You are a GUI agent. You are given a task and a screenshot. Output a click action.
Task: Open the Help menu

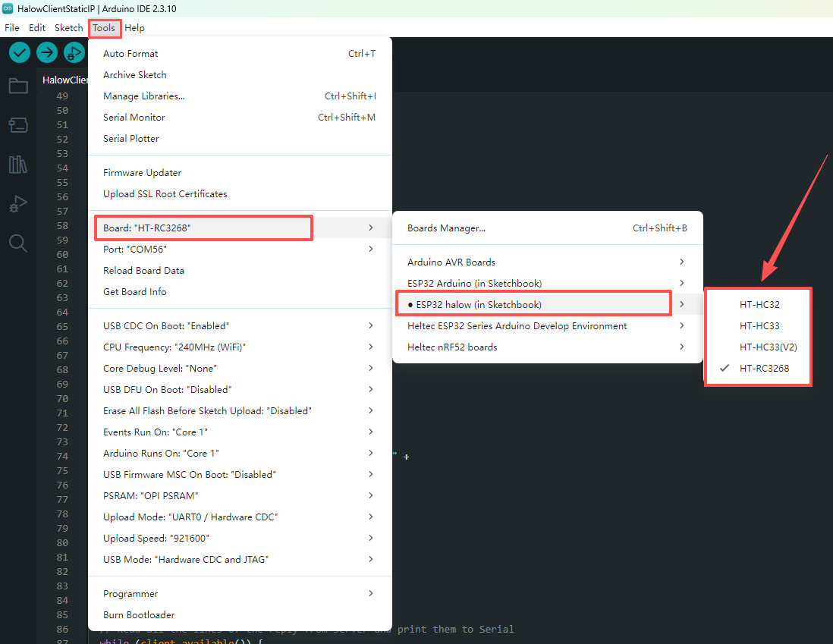click(x=134, y=27)
